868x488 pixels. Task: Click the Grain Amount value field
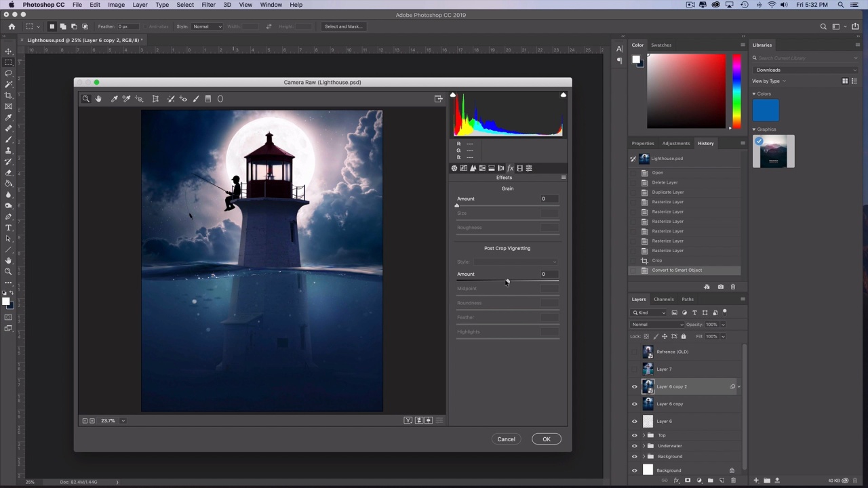(549, 199)
